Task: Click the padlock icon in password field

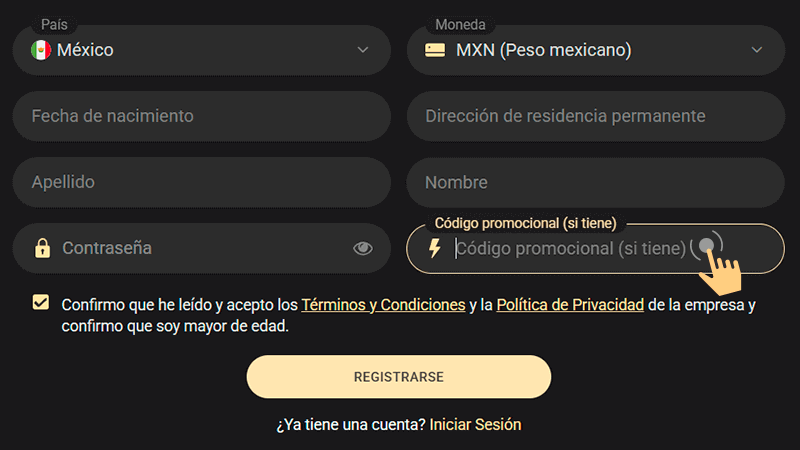Action: (43, 248)
